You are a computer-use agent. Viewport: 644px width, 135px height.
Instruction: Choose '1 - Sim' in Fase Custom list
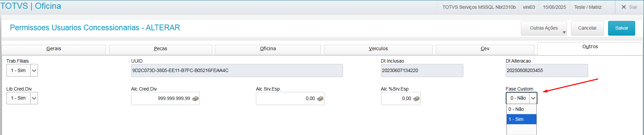point(521,119)
